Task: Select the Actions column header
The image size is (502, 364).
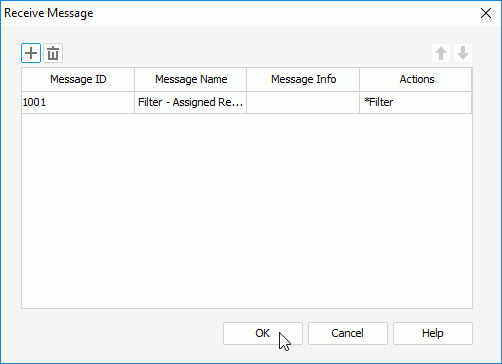Action: coord(416,79)
